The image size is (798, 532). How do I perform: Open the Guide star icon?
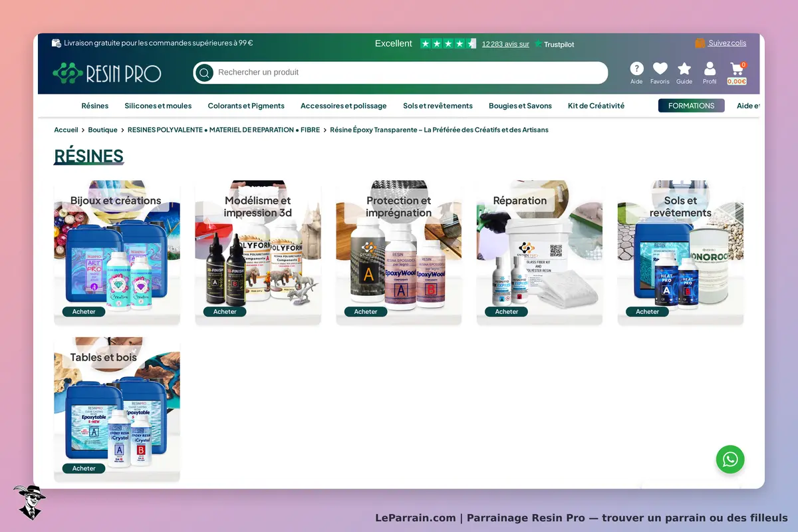pyautogui.click(x=684, y=68)
